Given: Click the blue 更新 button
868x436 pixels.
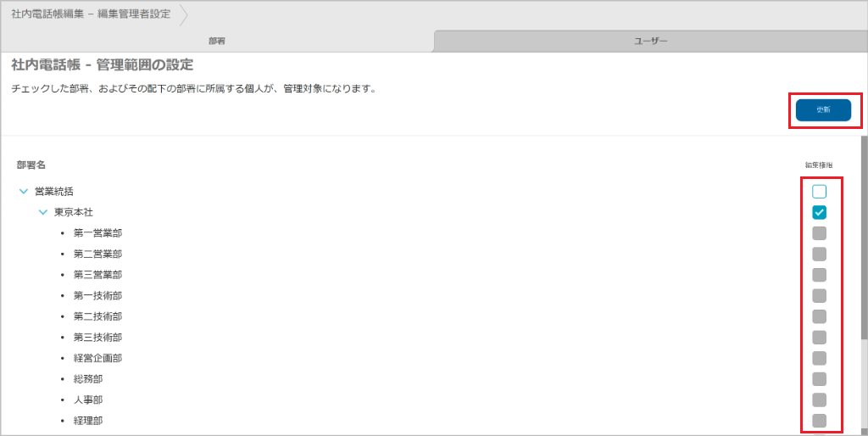Looking at the screenshot, I should pos(822,110).
